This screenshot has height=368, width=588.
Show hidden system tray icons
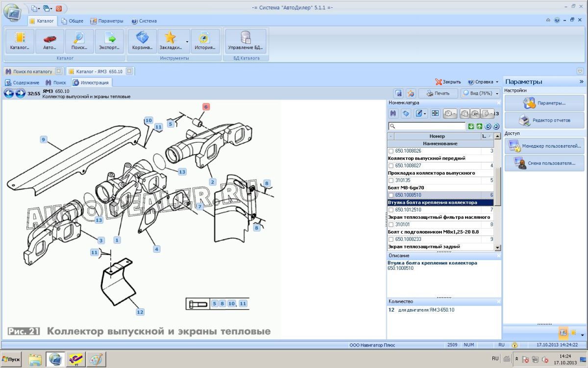[x=517, y=360]
